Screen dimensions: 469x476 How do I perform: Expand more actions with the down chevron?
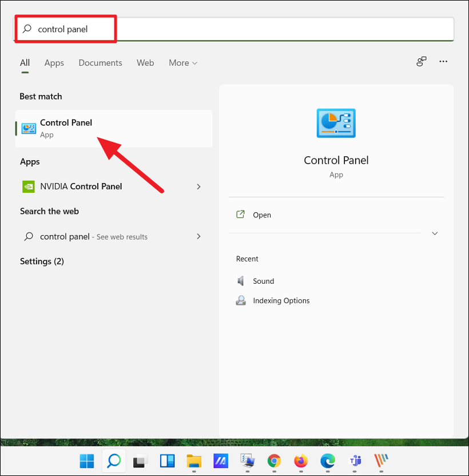click(x=435, y=233)
